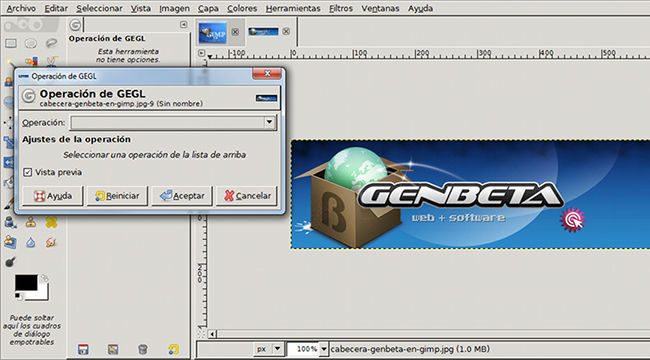The image size is (650, 360).
Task: Open the image menu button at ruler corner
Action: point(201,53)
